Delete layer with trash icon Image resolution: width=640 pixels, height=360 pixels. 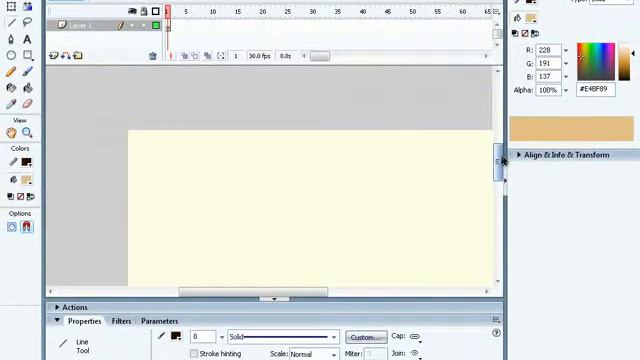153,56
